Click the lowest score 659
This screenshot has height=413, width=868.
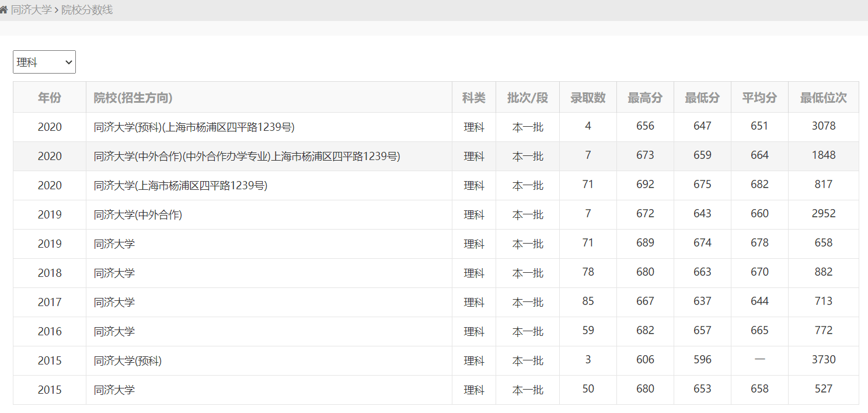pos(702,155)
